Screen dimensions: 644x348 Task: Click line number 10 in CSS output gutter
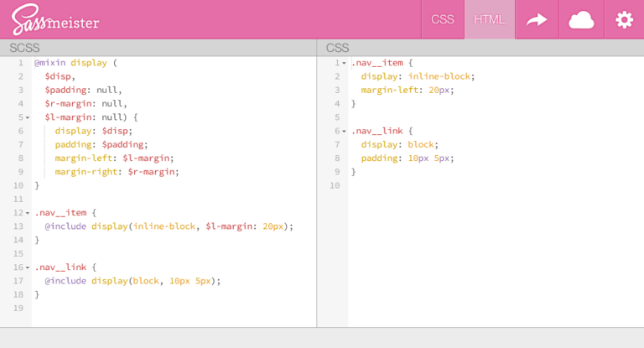click(335, 185)
